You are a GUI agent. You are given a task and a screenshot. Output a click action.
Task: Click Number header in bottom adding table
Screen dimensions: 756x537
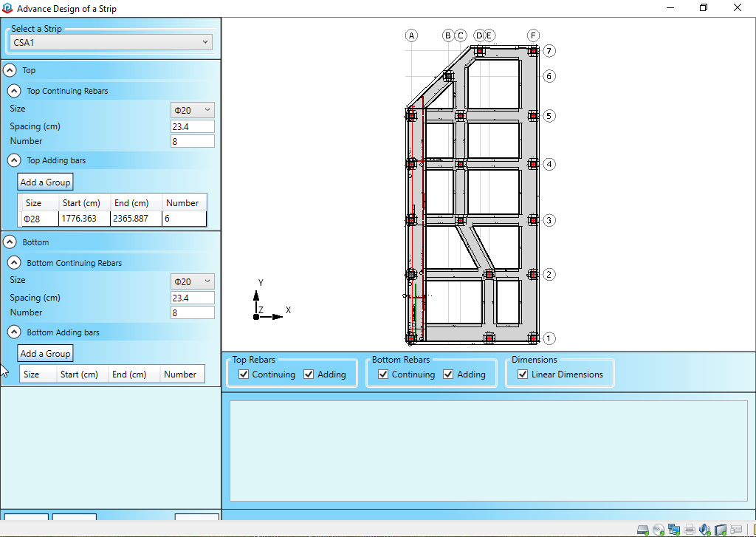click(x=182, y=374)
